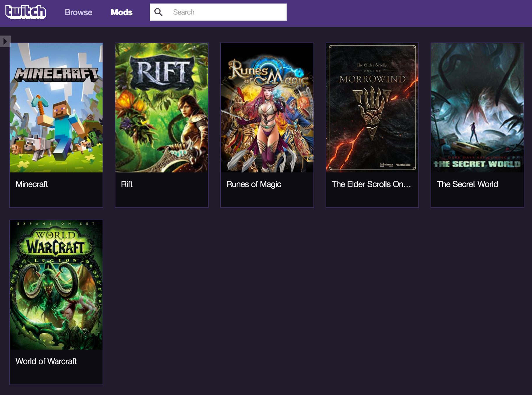This screenshot has height=395, width=532.
Task: Open the World of Warcraft title
Action: point(46,361)
